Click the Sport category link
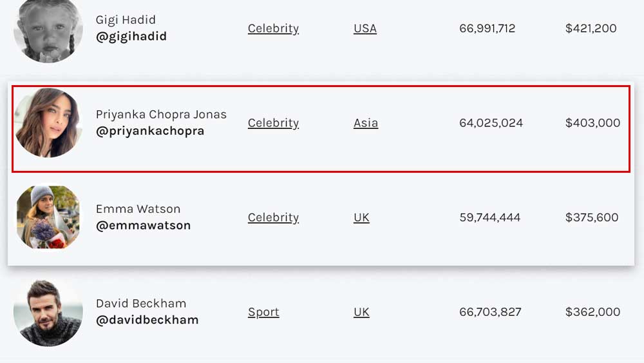 pyautogui.click(x=263, y=312)
